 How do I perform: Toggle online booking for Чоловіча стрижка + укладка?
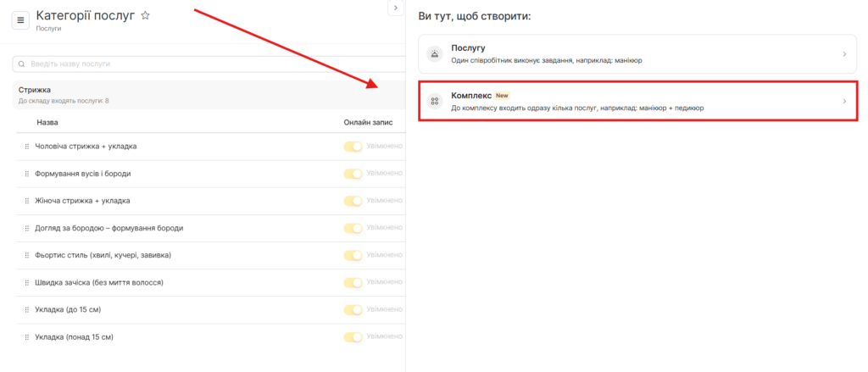point(353,147)
